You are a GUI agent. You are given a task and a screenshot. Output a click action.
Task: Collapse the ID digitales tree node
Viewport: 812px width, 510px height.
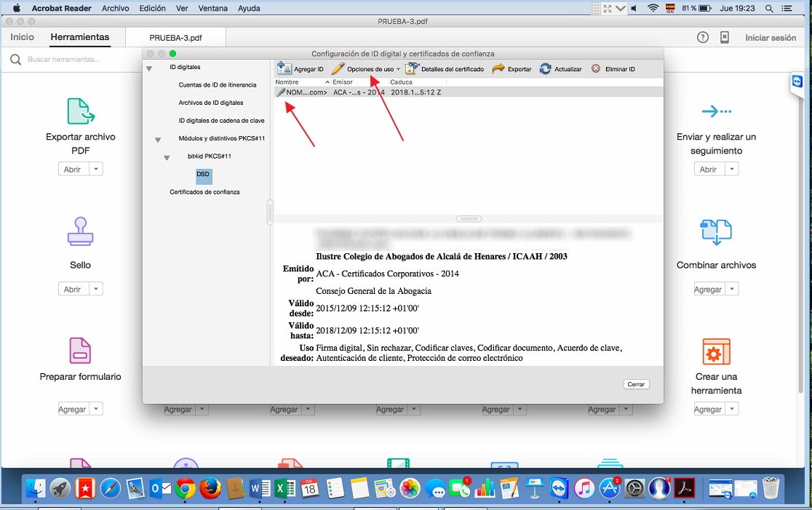[x=149, y=68]
